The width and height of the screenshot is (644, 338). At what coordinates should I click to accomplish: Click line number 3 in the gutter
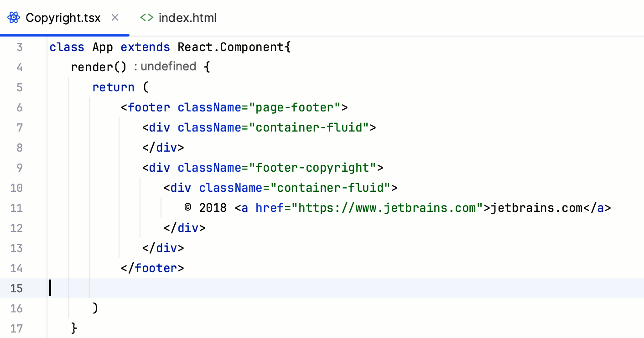20,47
